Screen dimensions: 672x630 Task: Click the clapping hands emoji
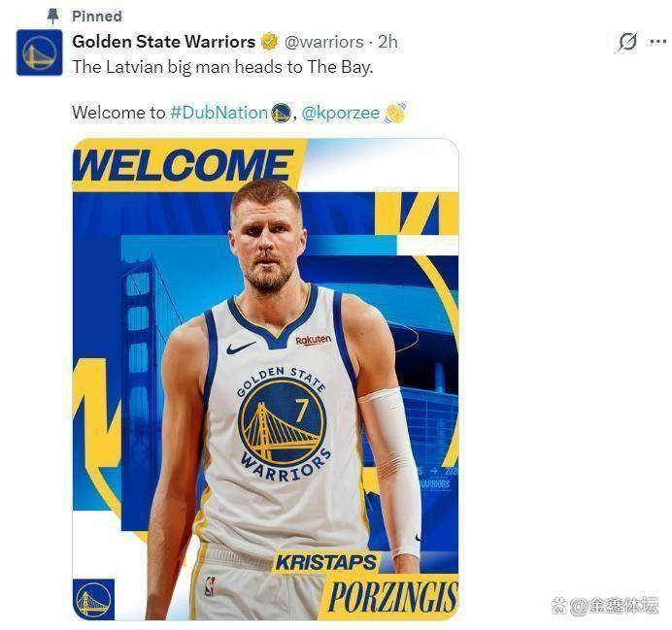click(394, 113)
